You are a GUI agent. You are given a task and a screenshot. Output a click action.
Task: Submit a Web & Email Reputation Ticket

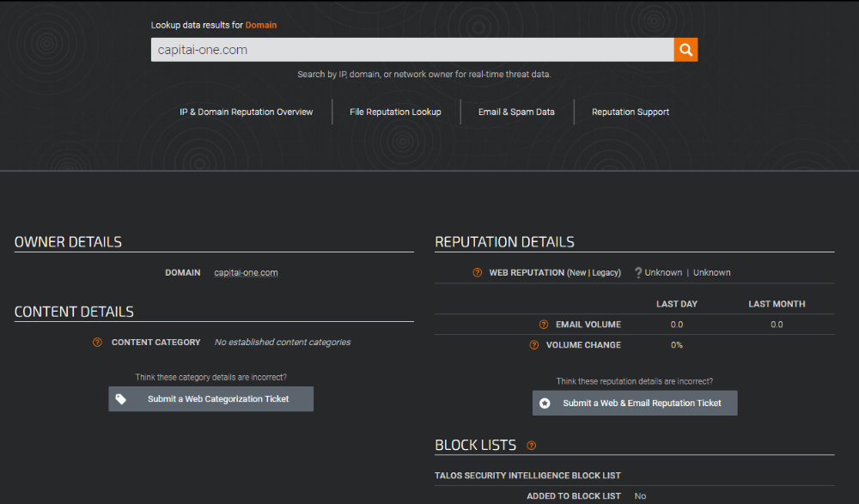(x=635, y=403)
